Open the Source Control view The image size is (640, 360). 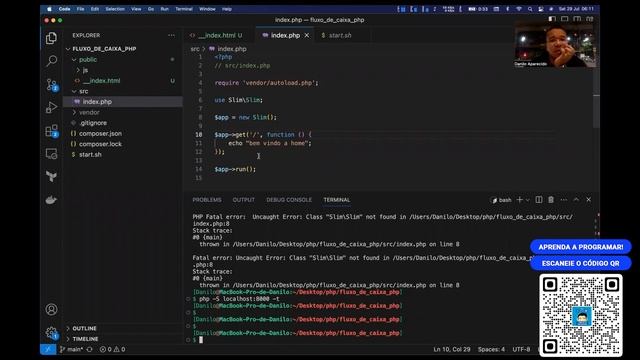(x=51, y=84)
